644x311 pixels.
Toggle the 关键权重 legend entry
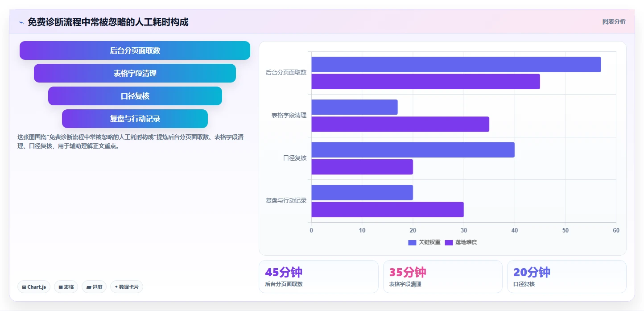pos(424,242)
